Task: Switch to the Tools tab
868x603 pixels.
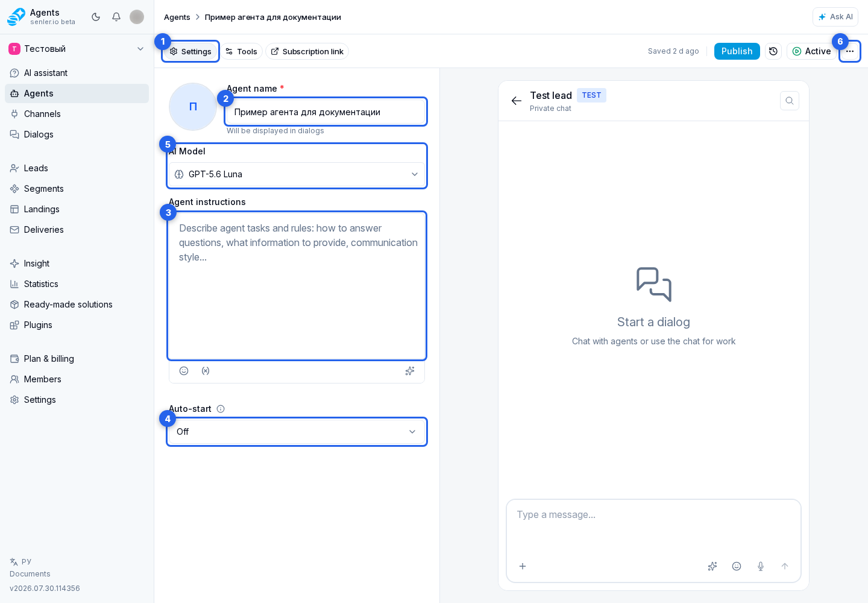Action: point(241,51)
